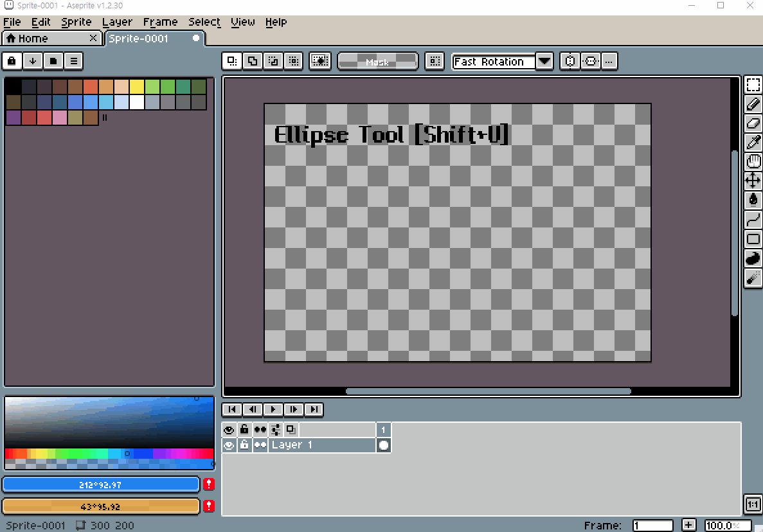The width and height of the screenshot is (763, 532).
Task: Click the Fast Rotation combo text field
Action: coord(494,62)
